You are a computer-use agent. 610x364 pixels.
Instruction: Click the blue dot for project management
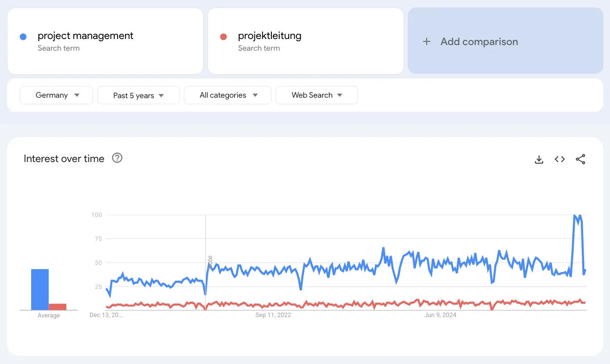(x=22, y=36)
